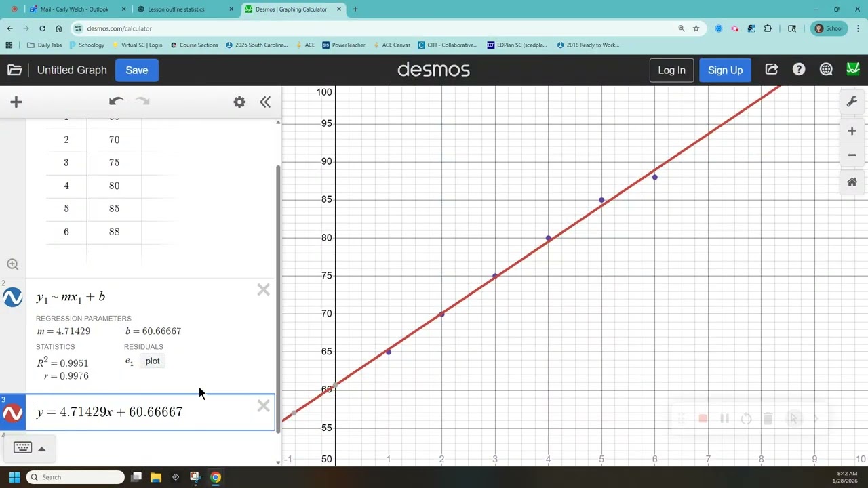Zoom in on the graph
This screenshot has height=488, width=868.
pos(852,131)
